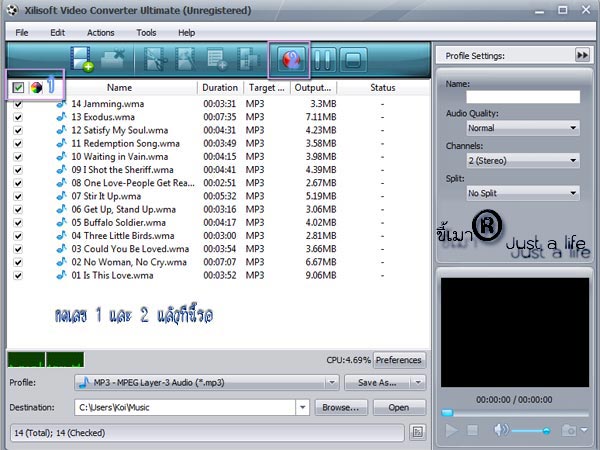Uncheck 05 Buffalo Soldier.wma

(x=18, y=223)
